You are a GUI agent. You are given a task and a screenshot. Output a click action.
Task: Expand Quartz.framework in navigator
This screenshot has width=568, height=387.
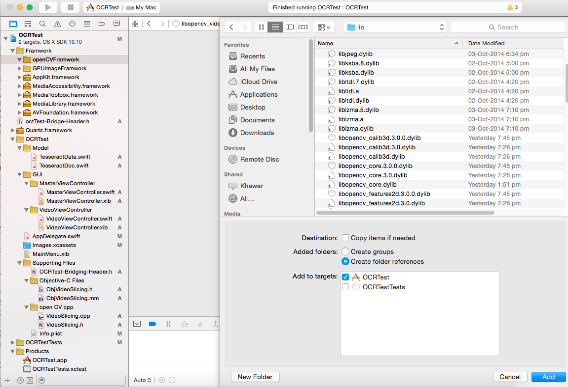pos(13,130)
